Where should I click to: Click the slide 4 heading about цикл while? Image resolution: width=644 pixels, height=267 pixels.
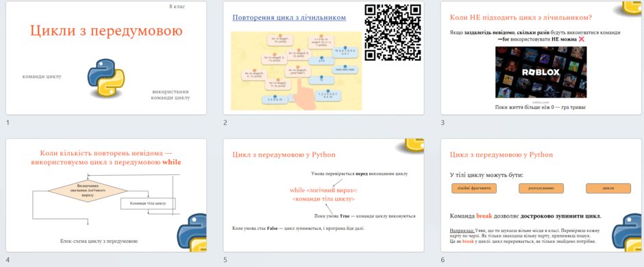pyautogui.click(x=106, y=158)
